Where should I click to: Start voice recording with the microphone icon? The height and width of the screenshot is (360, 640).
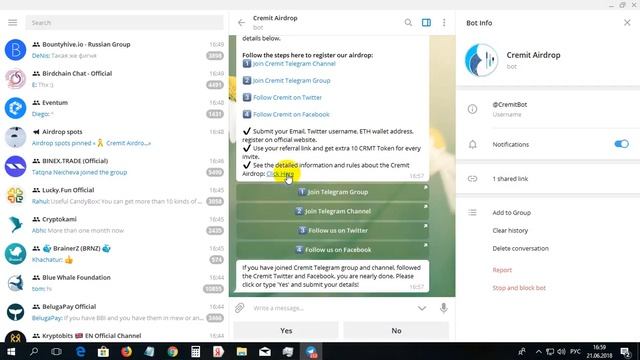click(x=444, y=308)
